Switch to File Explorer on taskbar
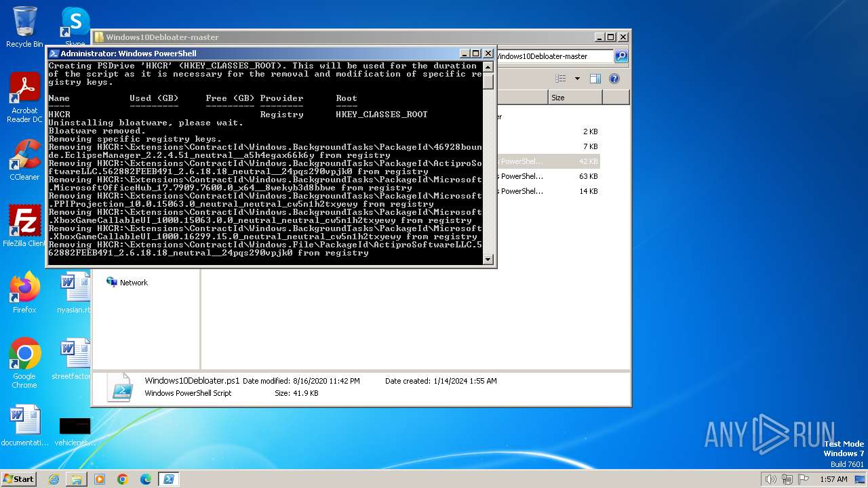 pyautogui.click(x=77, y=479)
